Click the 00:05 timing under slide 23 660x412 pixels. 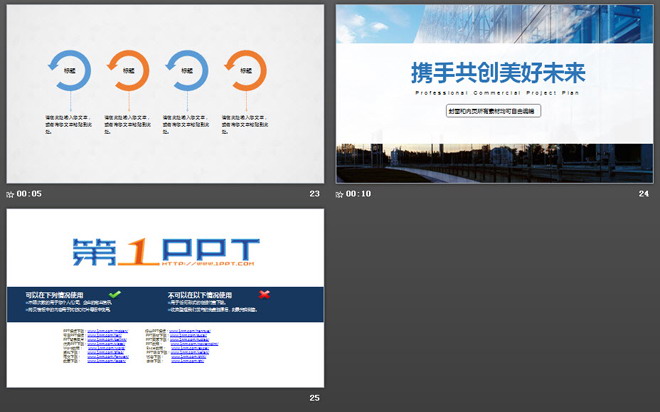(x=29, y=194)
